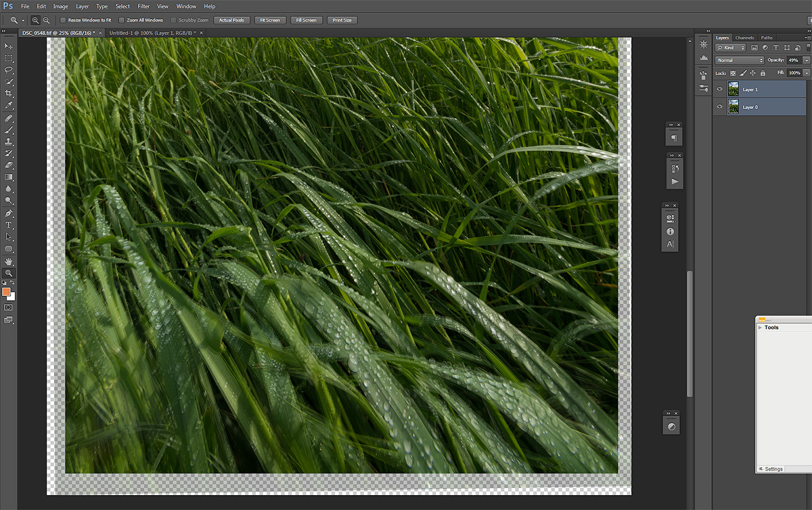
Task: Hide Layer 1 using eye icon
Action: [719, 89]
